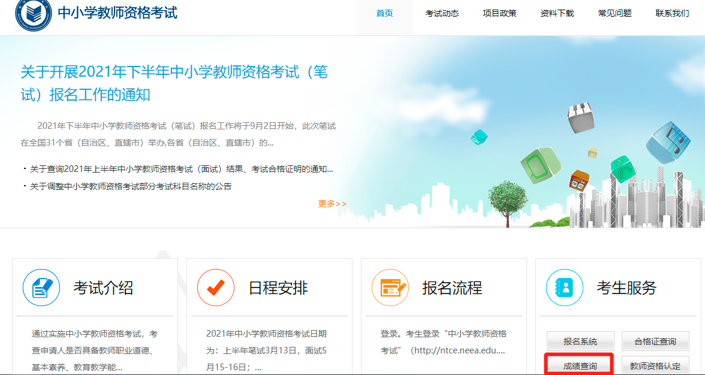Screen dimensions: 705x375
Task: Open the 2021年下半年笔试报名工作 headline
Action: coord(174,83)
